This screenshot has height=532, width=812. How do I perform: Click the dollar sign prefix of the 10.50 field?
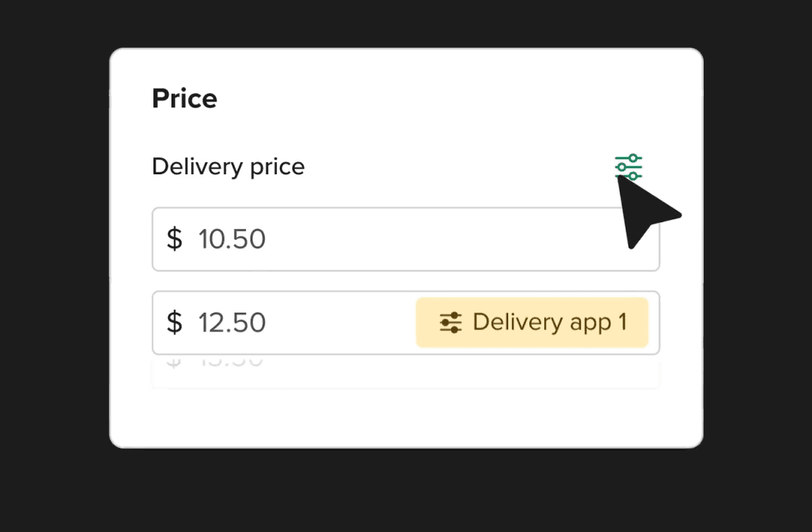click(174, 239)
